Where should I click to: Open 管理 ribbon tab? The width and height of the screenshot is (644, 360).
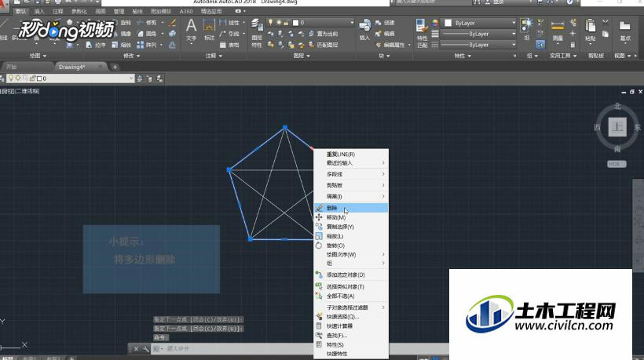click(119, 11)
